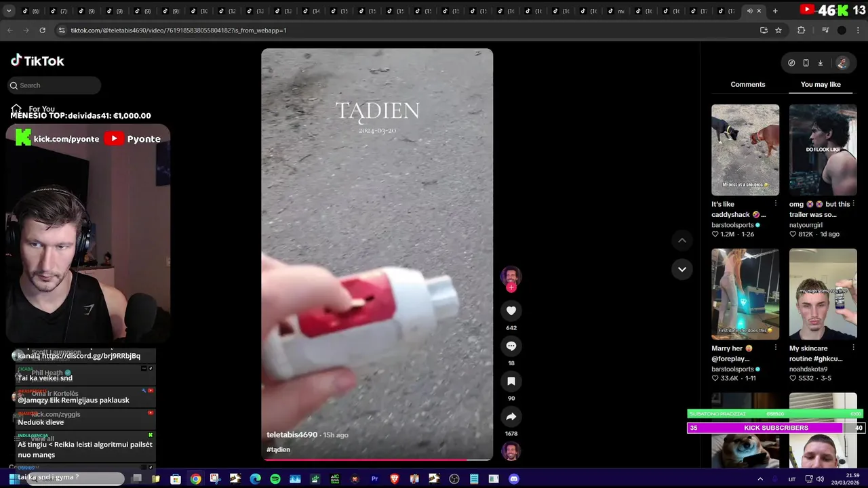Open Microsoft Store from the taskbar
This screenshot has height=488, width=868.
176,479
